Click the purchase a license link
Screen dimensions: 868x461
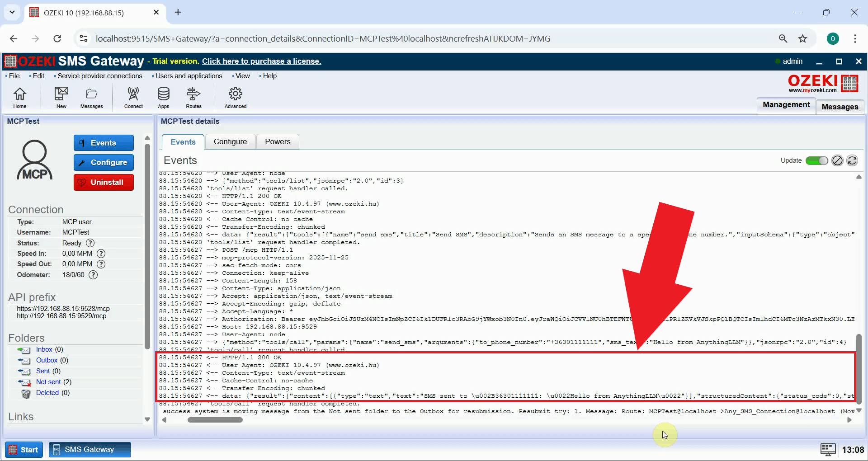261,61
